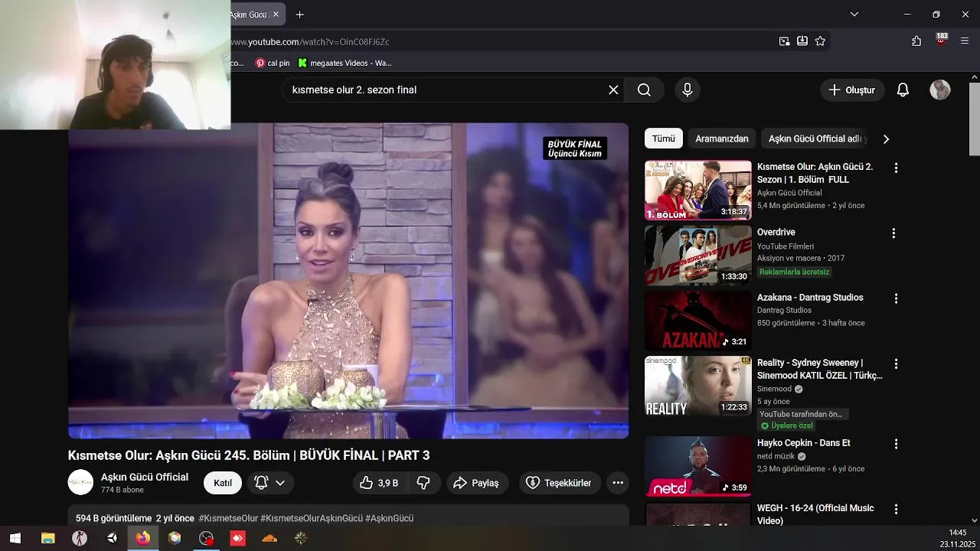Open the red AnyDesk icon in taskbar

point(237,538)
